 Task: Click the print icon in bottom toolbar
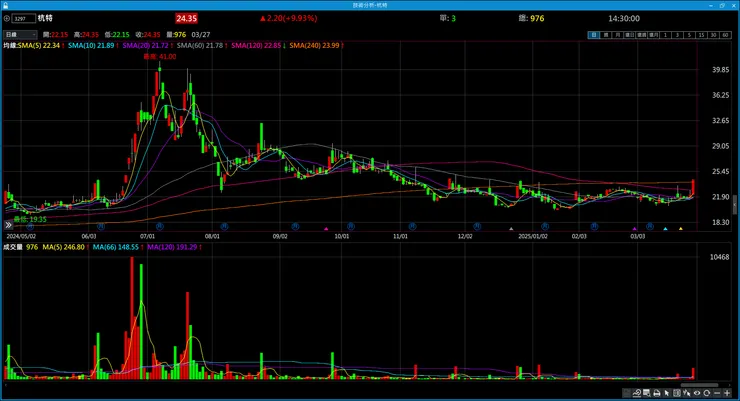click(656, 393)
